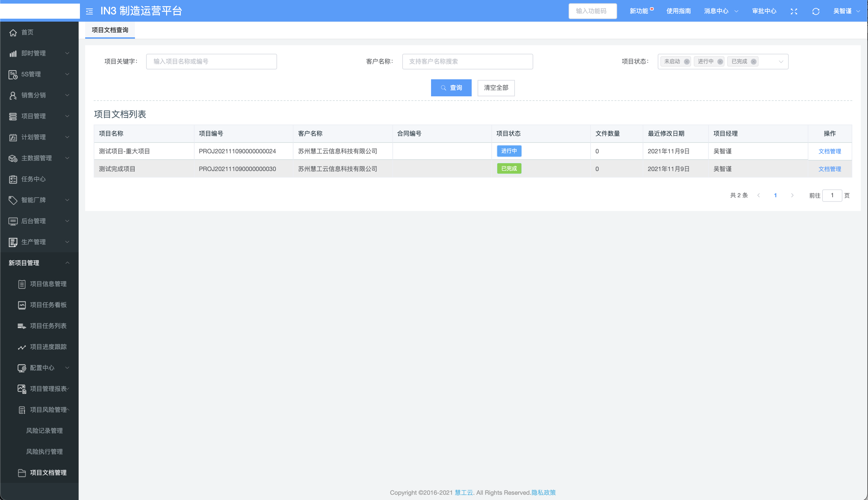Remove the 未启动 status tag

pyautogui.click(x=687, y=62)
